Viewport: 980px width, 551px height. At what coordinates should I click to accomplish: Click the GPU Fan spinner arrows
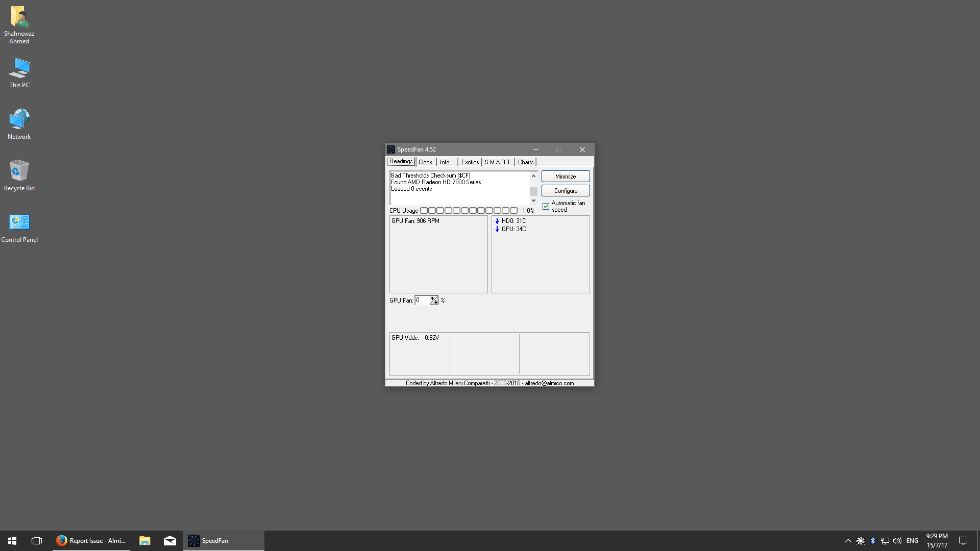pyautogui.click(x=434, y=300)
